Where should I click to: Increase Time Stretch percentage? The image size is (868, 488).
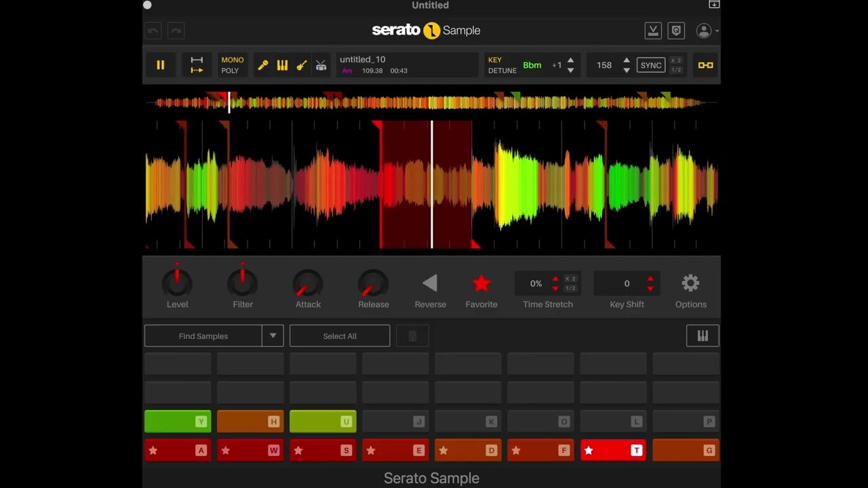click(555, 279)
